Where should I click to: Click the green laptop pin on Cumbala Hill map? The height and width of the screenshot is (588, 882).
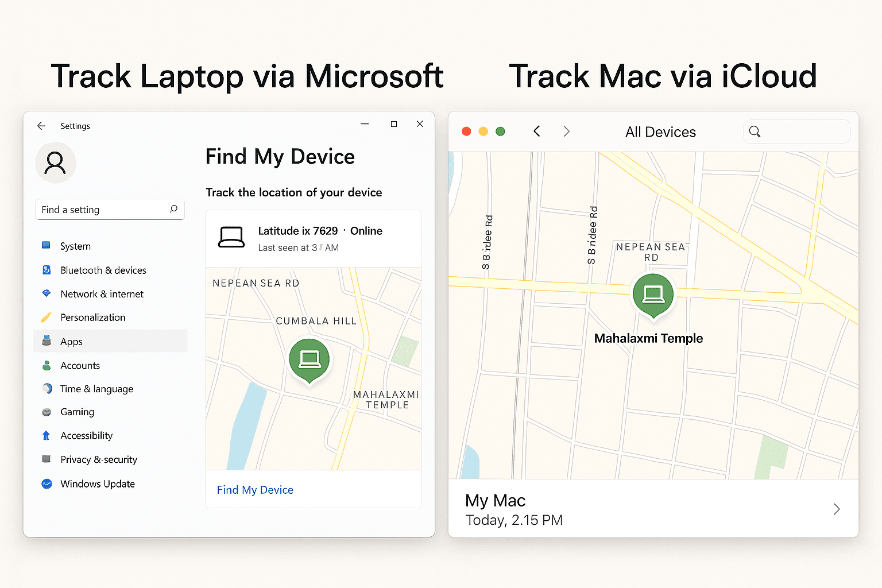pyautogui.click(x=310, y=360)
